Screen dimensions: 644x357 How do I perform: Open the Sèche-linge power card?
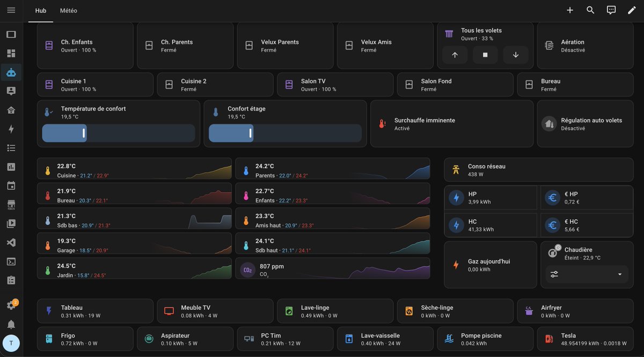tap(455, 311)
